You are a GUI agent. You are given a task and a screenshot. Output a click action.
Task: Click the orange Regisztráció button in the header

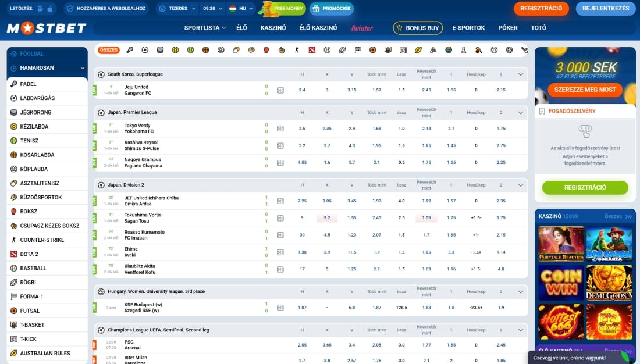tap(541, 8)
